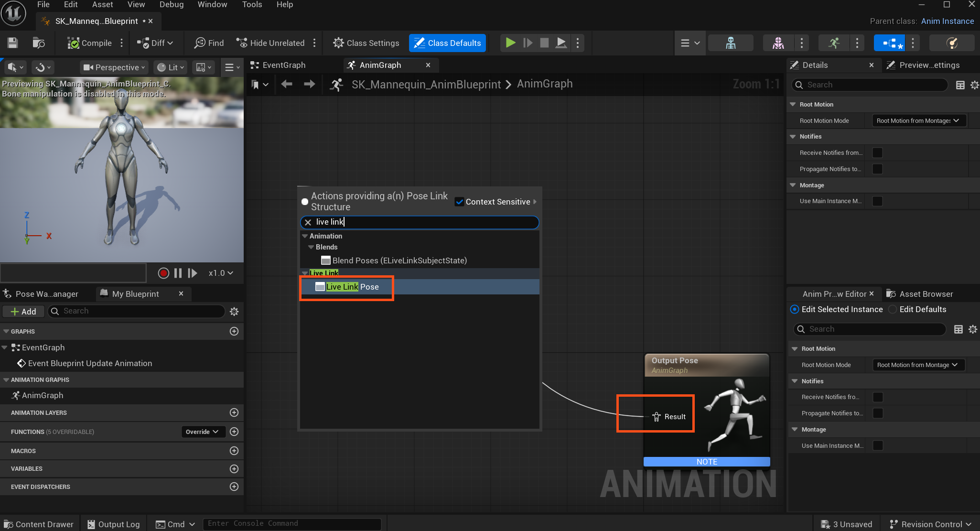Open Root Motion Mode dropdown in Details

(x=918, y=121)
